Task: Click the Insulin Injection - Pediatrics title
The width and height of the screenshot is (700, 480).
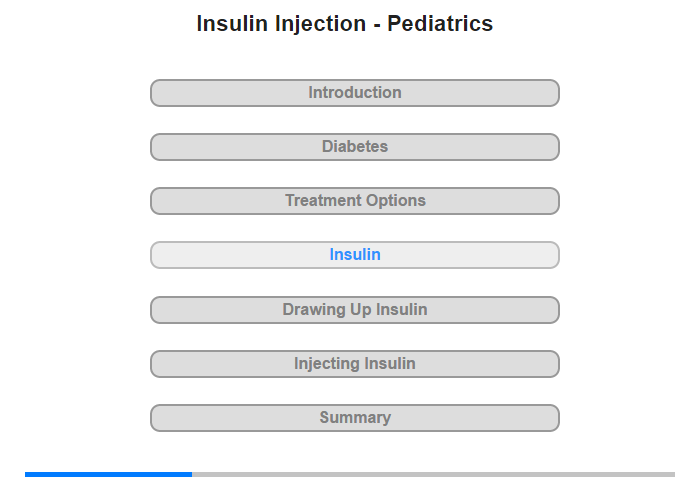Action: click(x=345, y=24)
